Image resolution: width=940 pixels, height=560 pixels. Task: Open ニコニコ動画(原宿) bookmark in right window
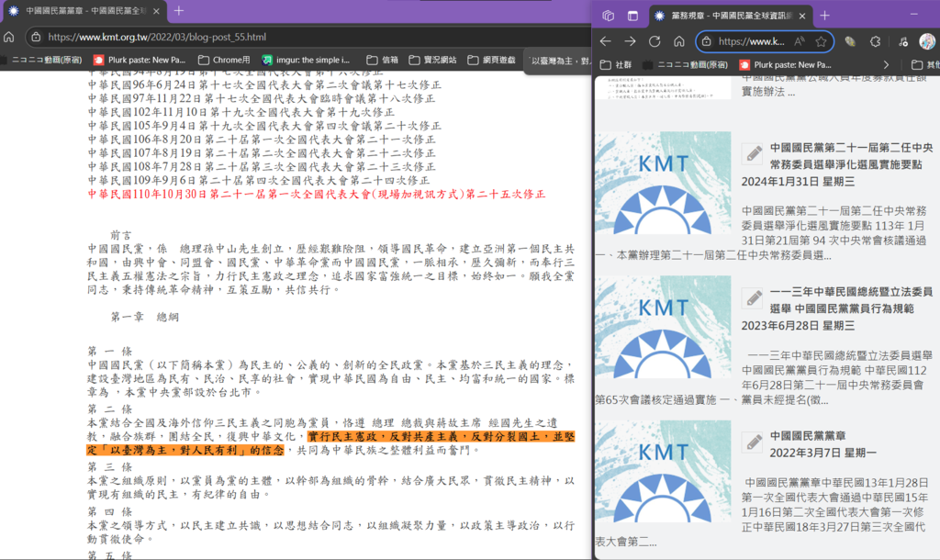(685, 65)
